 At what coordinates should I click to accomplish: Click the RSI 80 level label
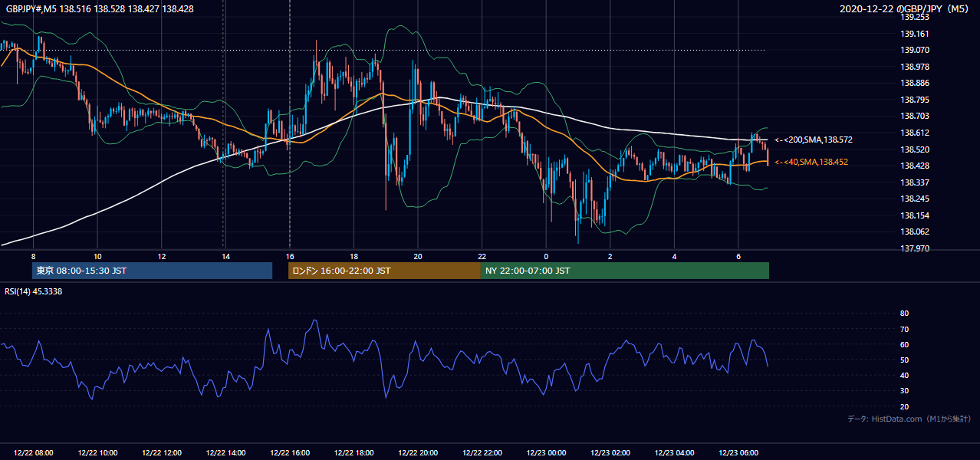[x=904, y=314]
